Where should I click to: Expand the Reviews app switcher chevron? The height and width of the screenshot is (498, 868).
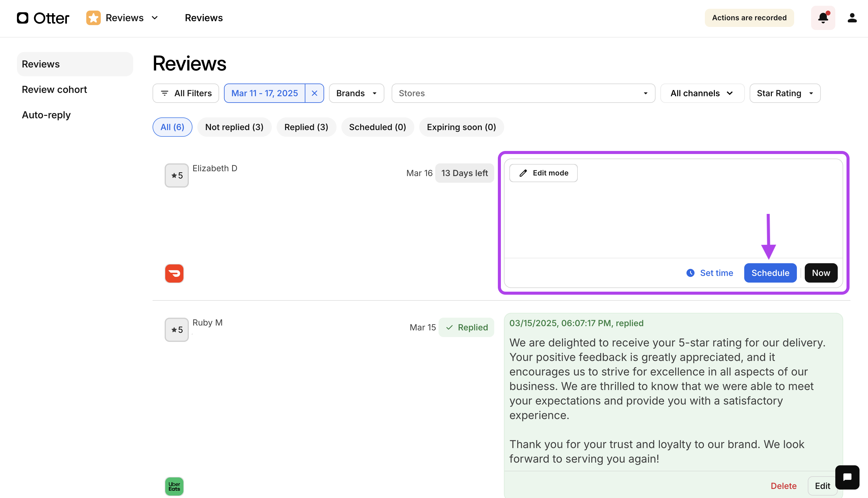(155, 18)
